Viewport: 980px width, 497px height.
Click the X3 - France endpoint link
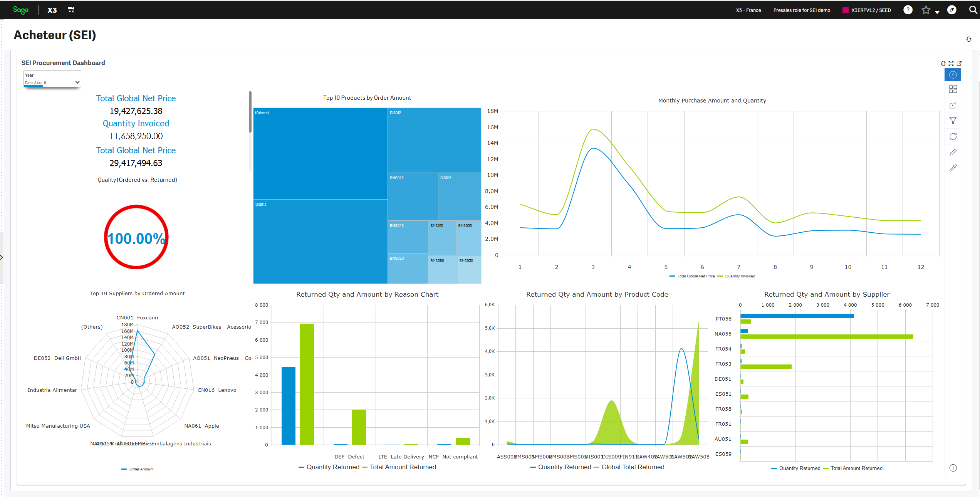click(x=748, y=10)
